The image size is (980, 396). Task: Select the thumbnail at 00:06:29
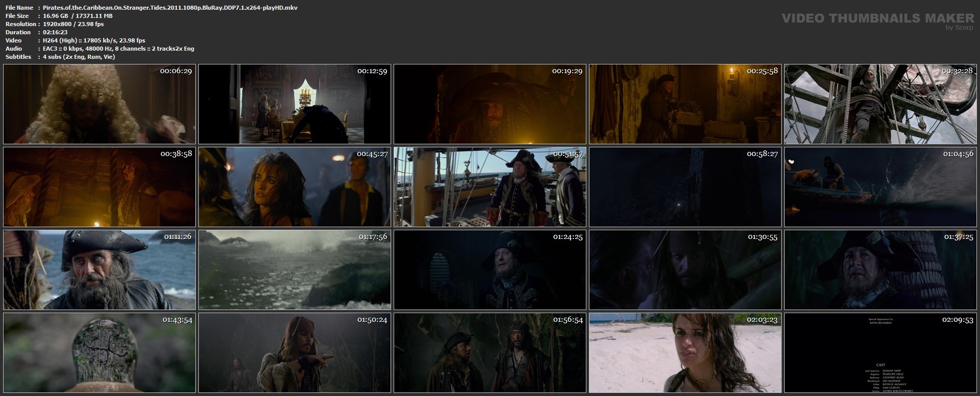(99, 104)
